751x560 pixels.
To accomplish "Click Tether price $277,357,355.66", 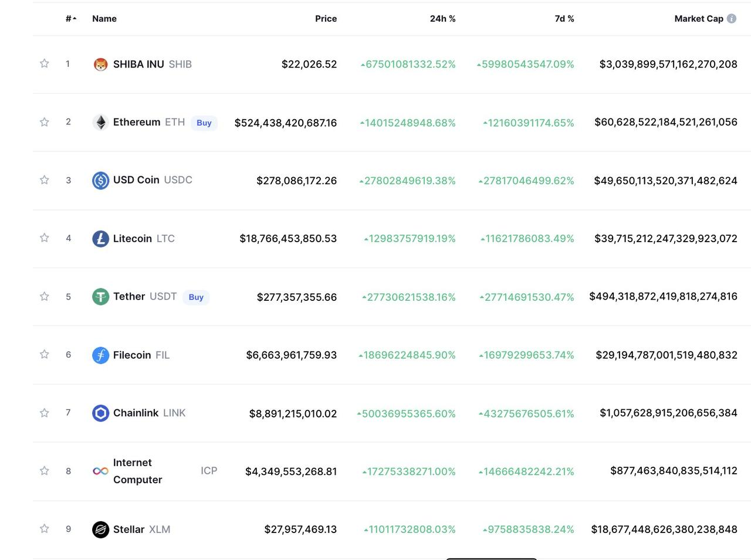I will tap(297, 297).
